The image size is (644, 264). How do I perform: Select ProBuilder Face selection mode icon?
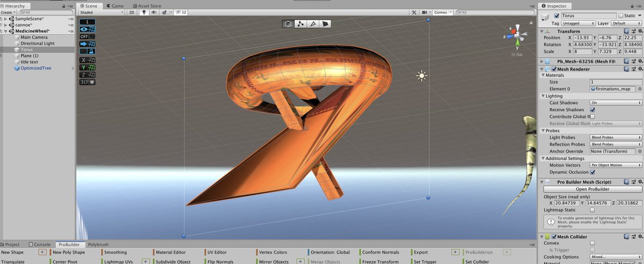(x=325, y=24)
